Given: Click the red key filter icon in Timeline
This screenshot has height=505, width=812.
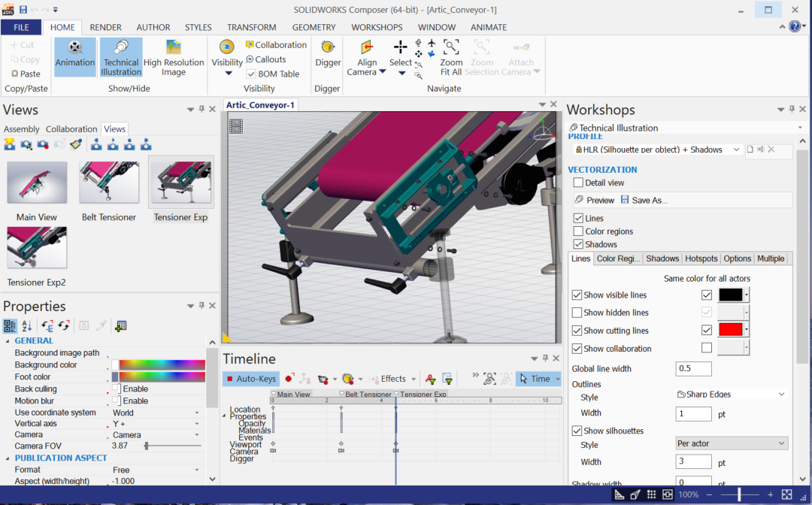Looking at the screenshot, I should click(430, 380).
